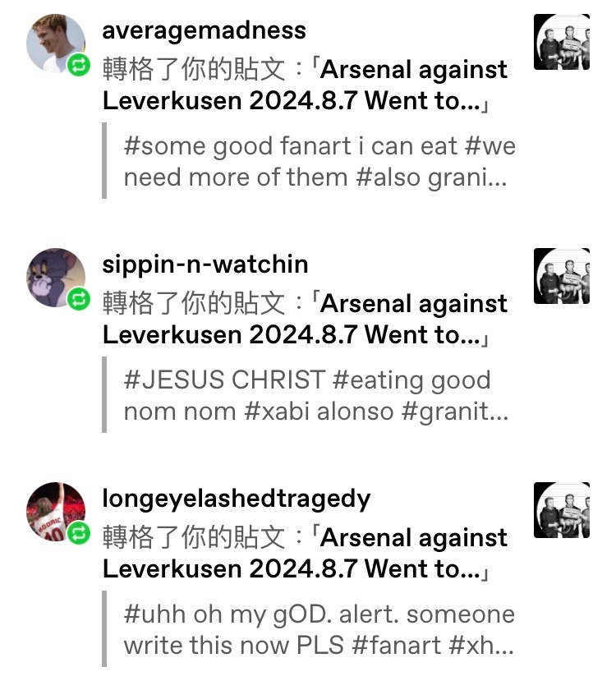Open the averagemadness username link
616x690 pixels.
click(205, 31)
